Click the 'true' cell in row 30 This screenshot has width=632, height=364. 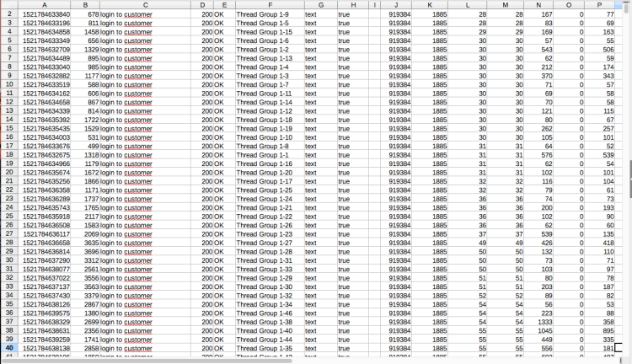coord(345,260)
